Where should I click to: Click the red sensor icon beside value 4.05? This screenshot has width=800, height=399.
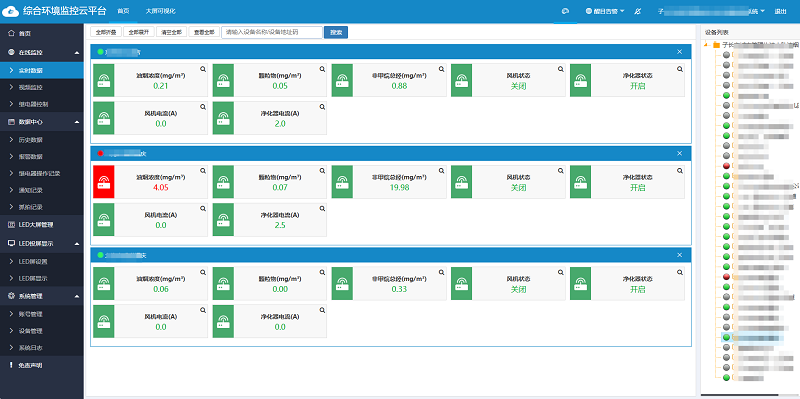pos(104,182)
